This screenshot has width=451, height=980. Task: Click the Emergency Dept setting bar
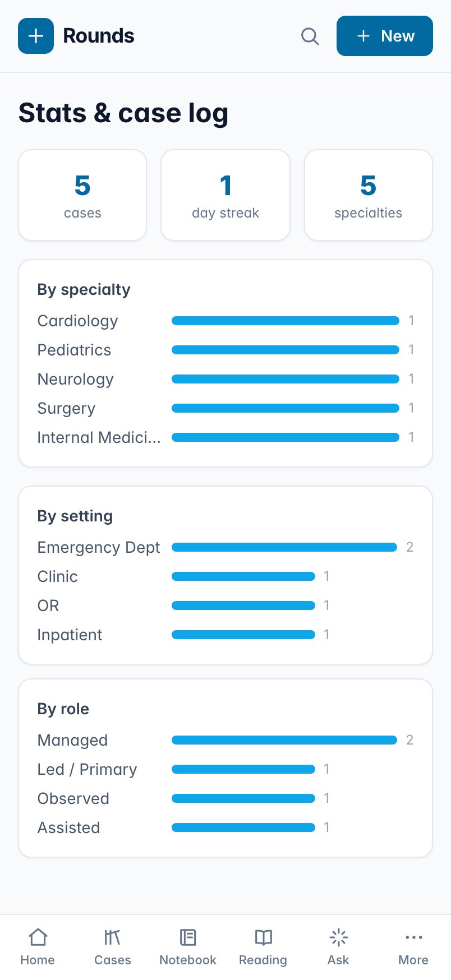[284, 547]
